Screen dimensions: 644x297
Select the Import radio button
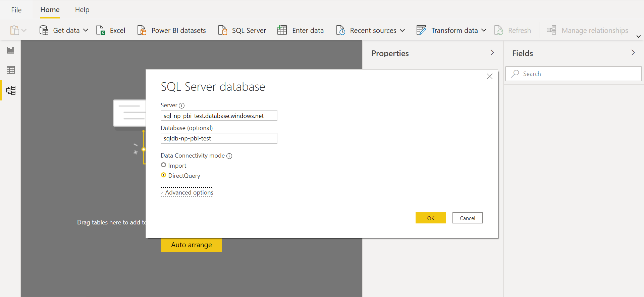[x=164, y=165]
